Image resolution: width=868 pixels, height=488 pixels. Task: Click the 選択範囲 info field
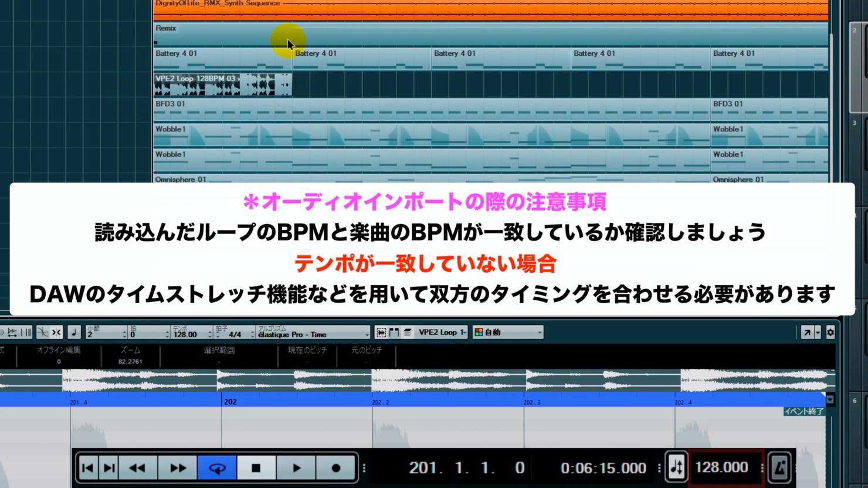point(219,355)
